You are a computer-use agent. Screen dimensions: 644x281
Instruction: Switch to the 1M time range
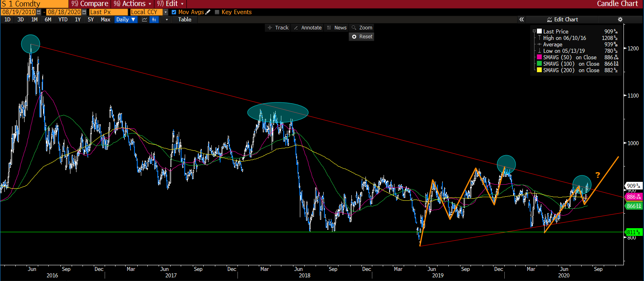[34, 19]
